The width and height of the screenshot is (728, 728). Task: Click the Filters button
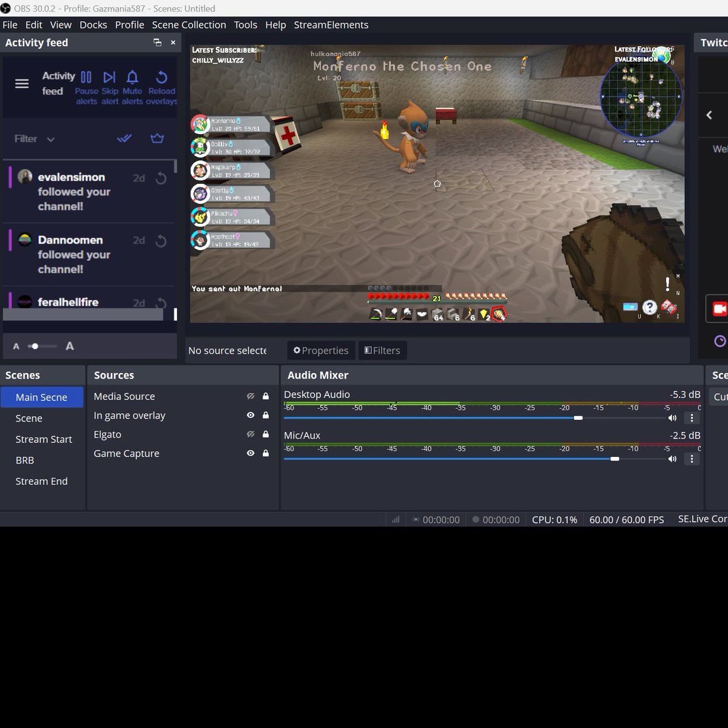click(x=382, y=350)
